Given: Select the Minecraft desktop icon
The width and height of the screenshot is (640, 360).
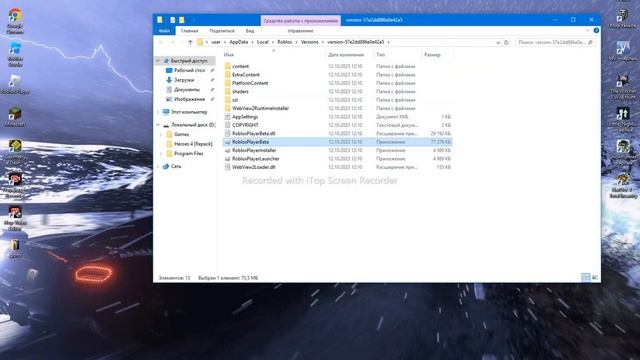Looking at the screenshot, I should coord(15,116).
